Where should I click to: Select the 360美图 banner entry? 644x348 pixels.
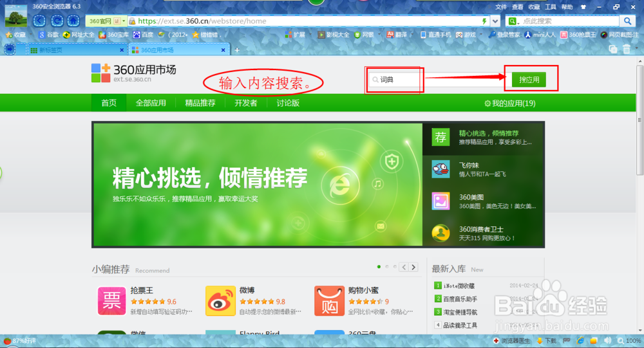pyautogui.click(x=483, y=201)
